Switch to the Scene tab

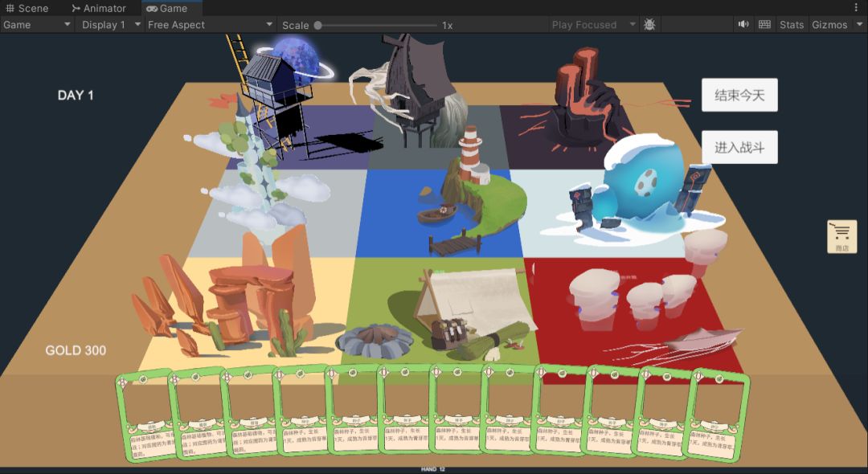(27, 8)
